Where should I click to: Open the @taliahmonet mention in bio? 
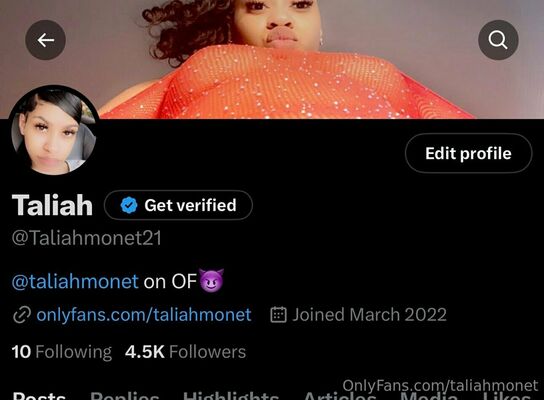[75, 281]
